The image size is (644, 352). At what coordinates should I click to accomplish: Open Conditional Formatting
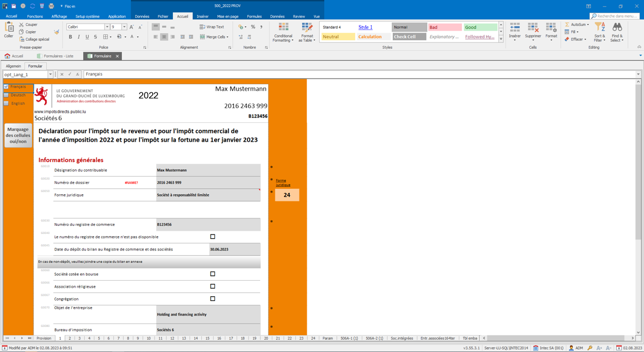(283, 32)
